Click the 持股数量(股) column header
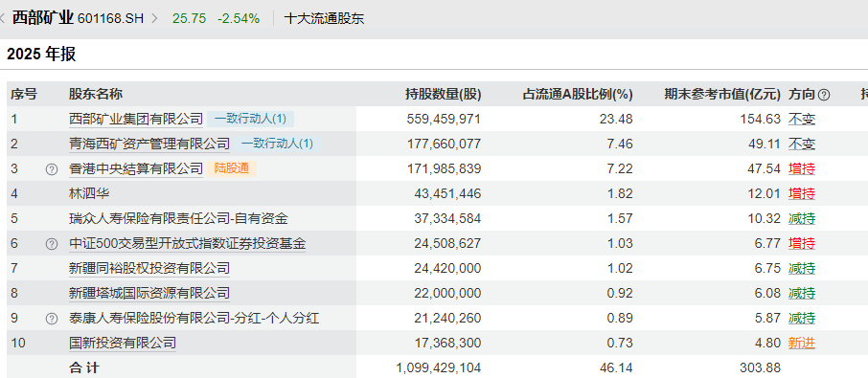Image resolution: width=868 pixels, height=378 pixels. (x=444, y=95)
